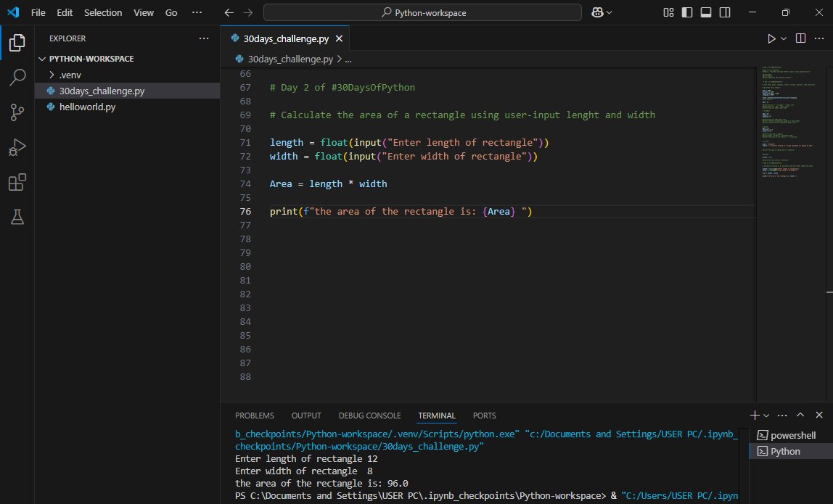Click the breadcrumb ellipsis symbol
Screen dimensions: 833x504
(x=348, y=59)
